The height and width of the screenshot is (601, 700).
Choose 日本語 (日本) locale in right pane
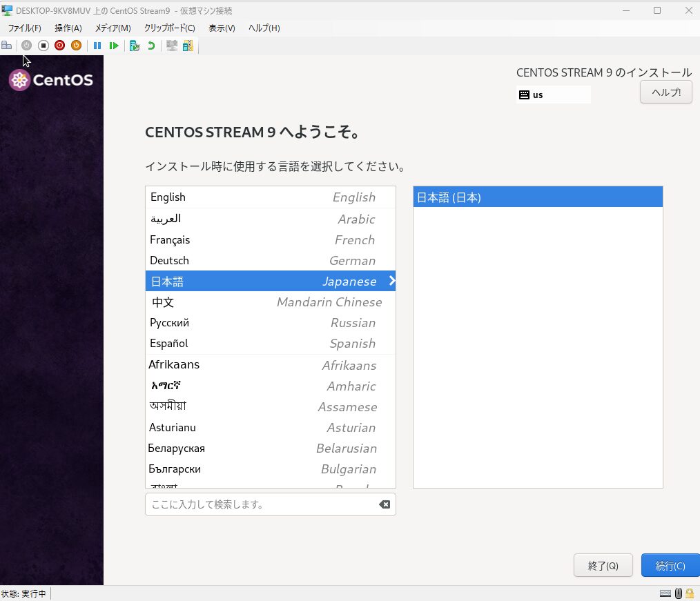(x=537, y=197)
